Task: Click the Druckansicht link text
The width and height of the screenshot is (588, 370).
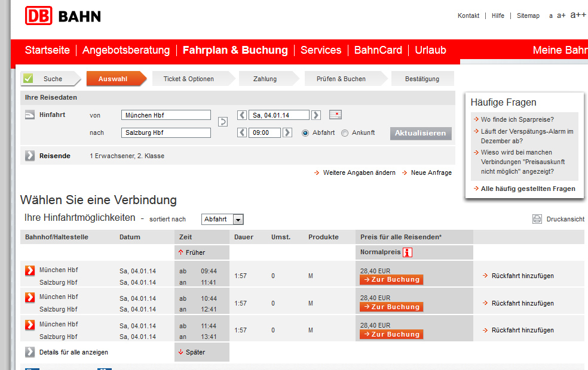Action: [x=565, y=219]
